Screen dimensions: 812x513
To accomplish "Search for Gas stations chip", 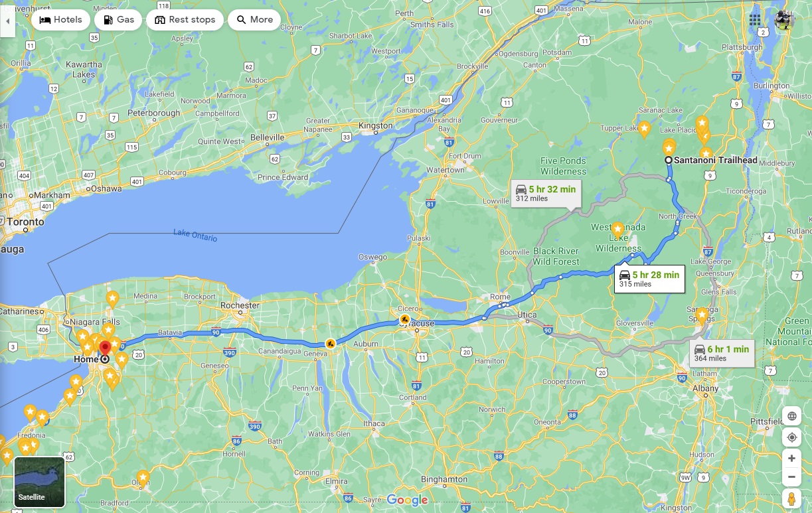I will point(118,20).
